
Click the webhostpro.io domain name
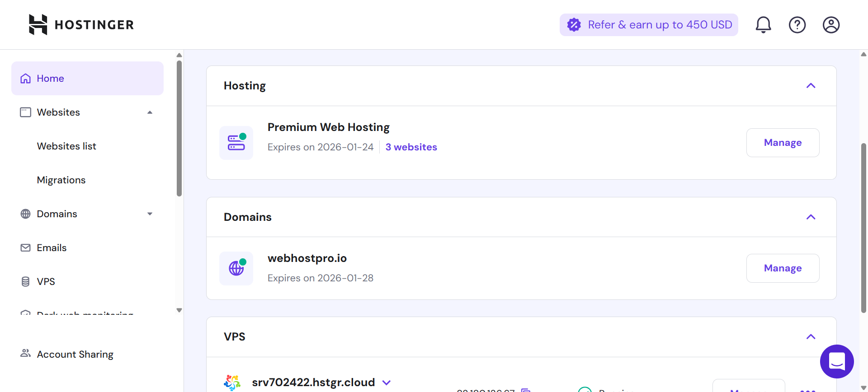click(x=307, y=258)
